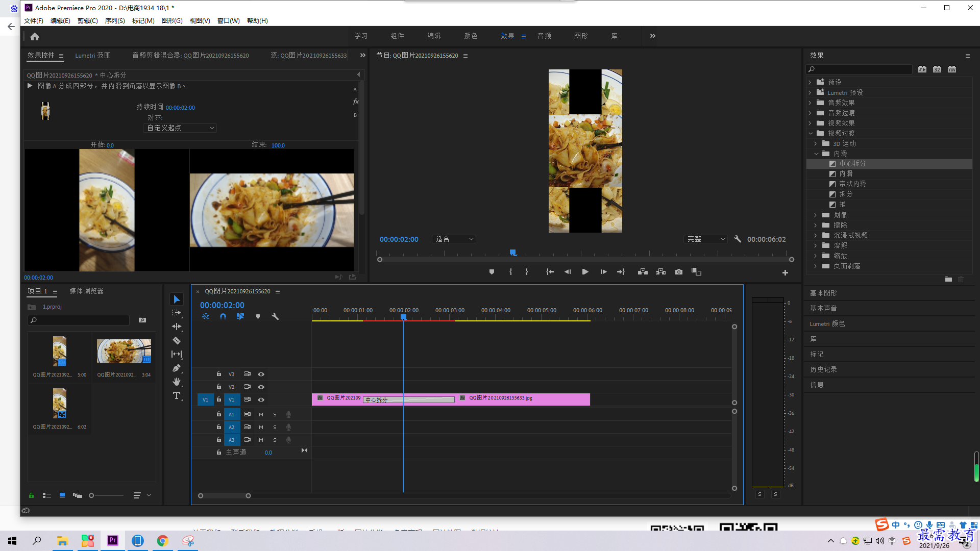Select the Ripple Edit tool
The image size is (980, 551).
coord(177,327)
